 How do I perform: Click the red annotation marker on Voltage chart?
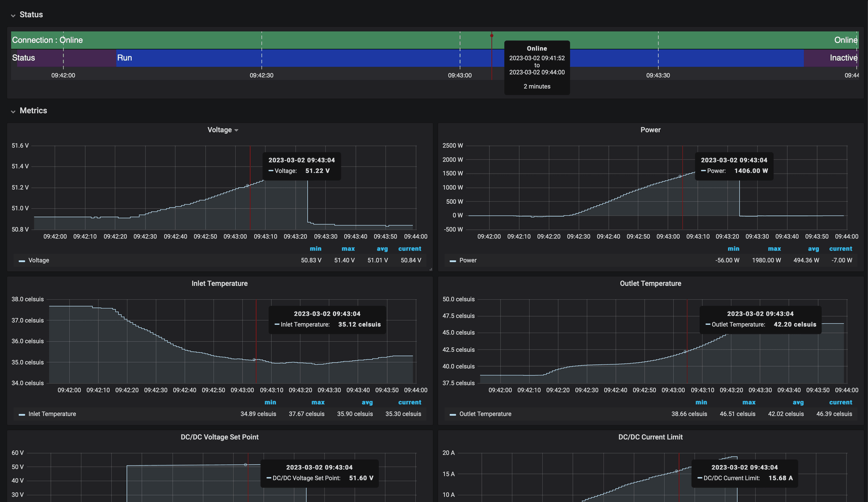tap(250, 193)
